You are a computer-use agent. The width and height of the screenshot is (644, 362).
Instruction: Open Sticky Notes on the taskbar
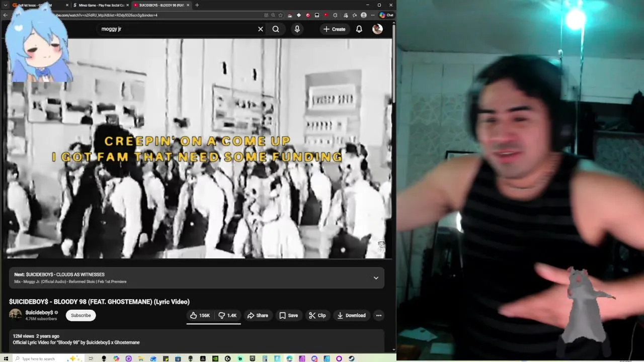pyautogui.click(x=166, y=358)
